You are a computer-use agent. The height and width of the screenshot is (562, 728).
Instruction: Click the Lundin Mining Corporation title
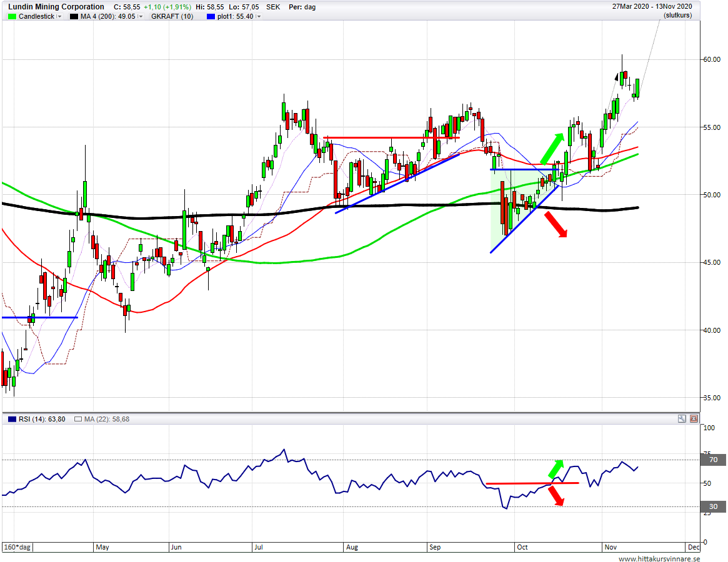click(x=56, y=6)
